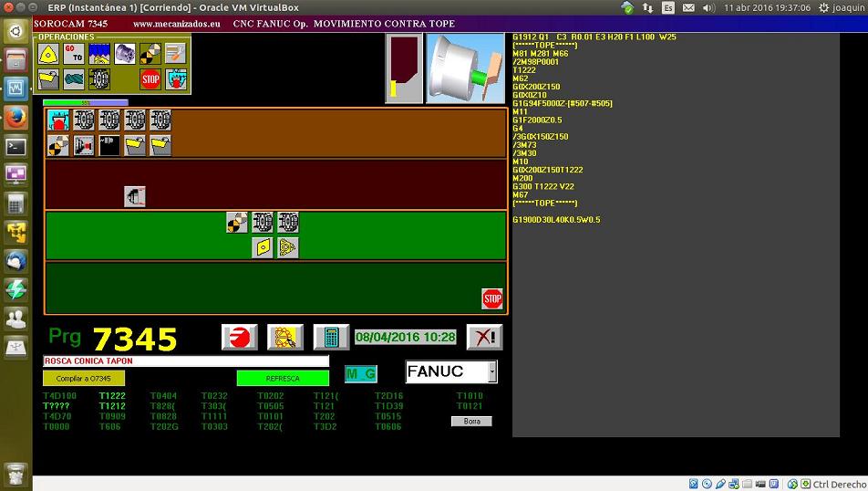The width and height of the screenshot is (868, 491).
Task: Select tool label T2D16
Action: (x=389, y=396)
